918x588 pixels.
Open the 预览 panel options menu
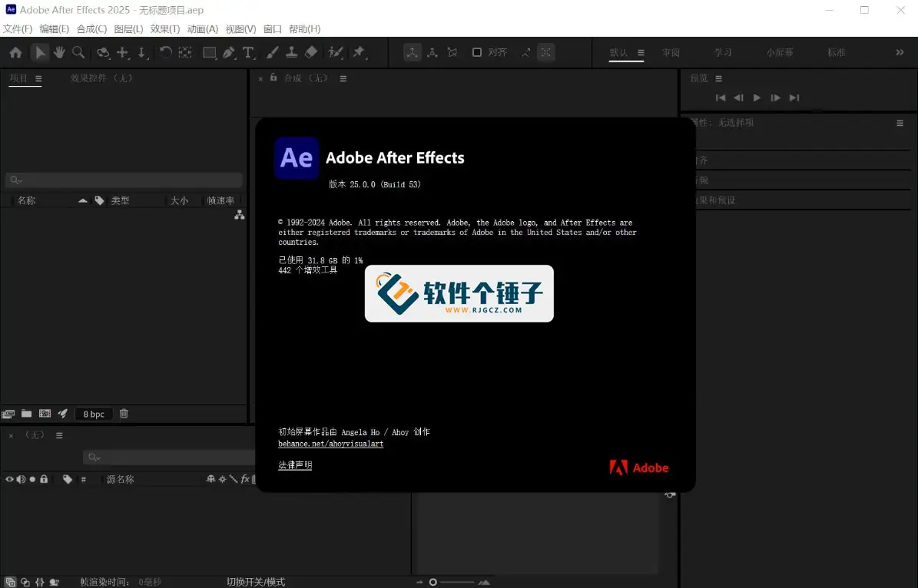pyautogui.click(x=718, y=78)
